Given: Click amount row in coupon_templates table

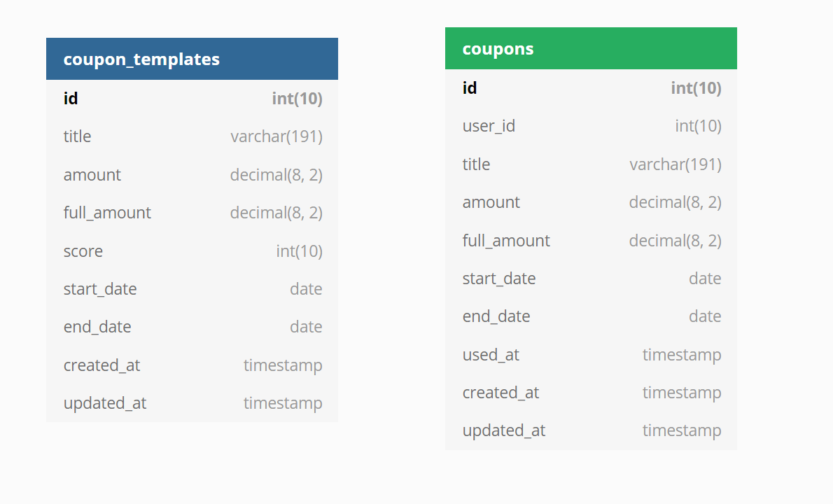Looking at the screenshot, I should click(192, 175).
